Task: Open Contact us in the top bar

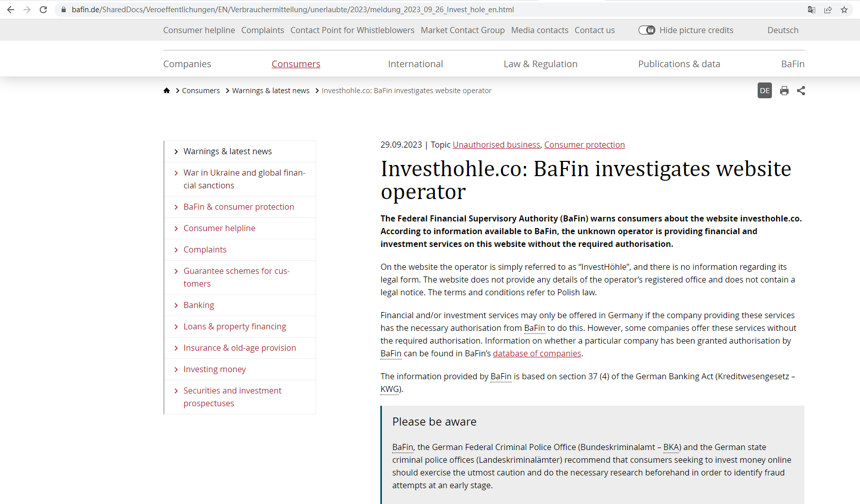Action: point(595,30)
